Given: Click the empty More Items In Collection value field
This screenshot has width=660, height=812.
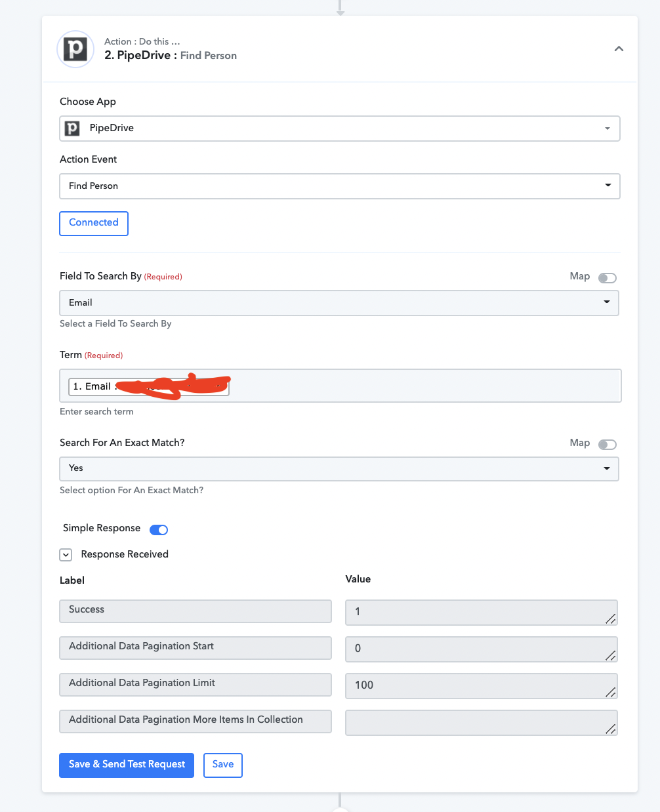Looking at the screenshot, I should tap(482, 722).
